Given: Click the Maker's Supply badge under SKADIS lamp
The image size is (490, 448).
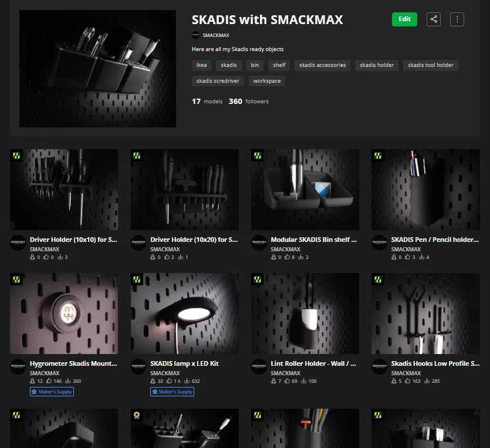Looking at the screenshot, I should click(x=172, y=392).
